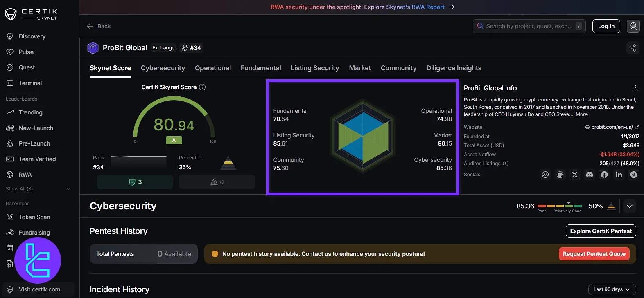Click the calendar icon in Resources
This screenshot has width=644, height=298.
(10, 248)
